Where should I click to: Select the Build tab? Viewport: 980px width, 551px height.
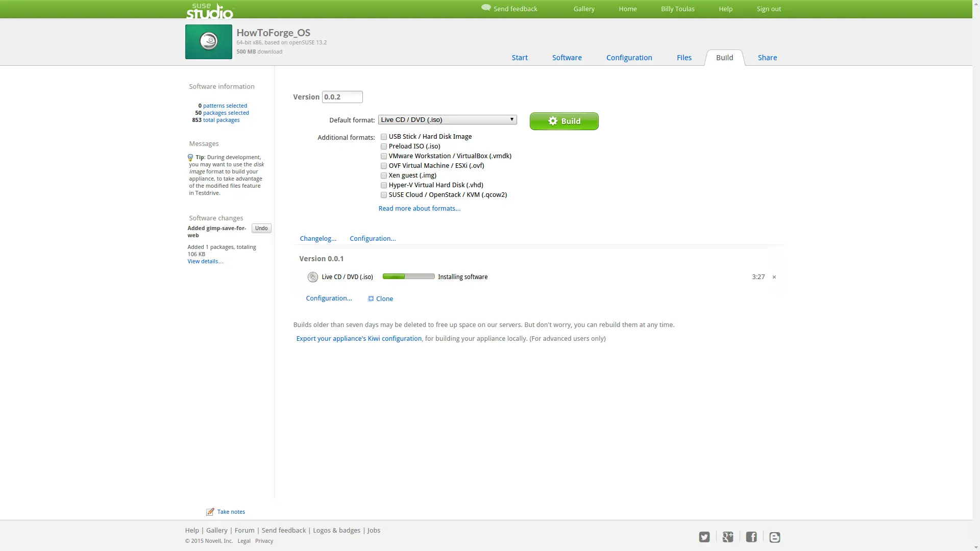(724, 58)
